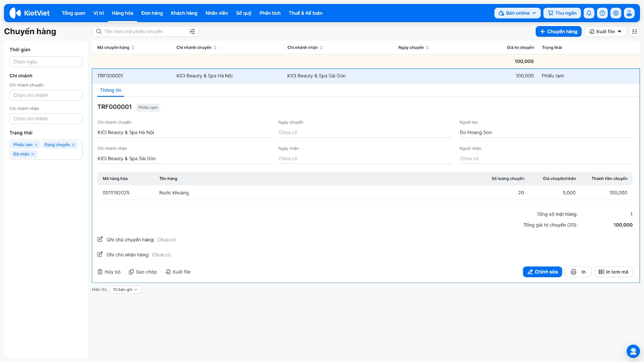Viewport: 644px width, 362px height.
Task: Edit the transfer note pencil icon
Action: coord(100,239)
